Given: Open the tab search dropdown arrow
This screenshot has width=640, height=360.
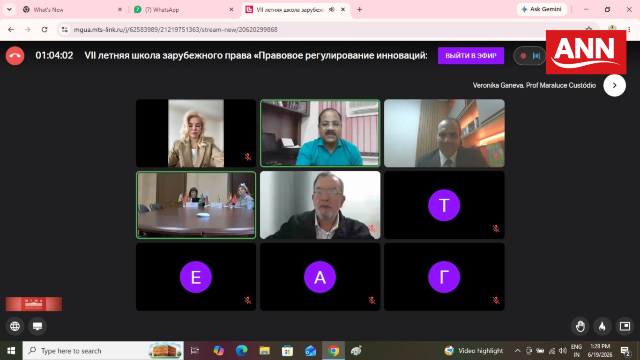Looking at the screenshot, I should 9,9.
